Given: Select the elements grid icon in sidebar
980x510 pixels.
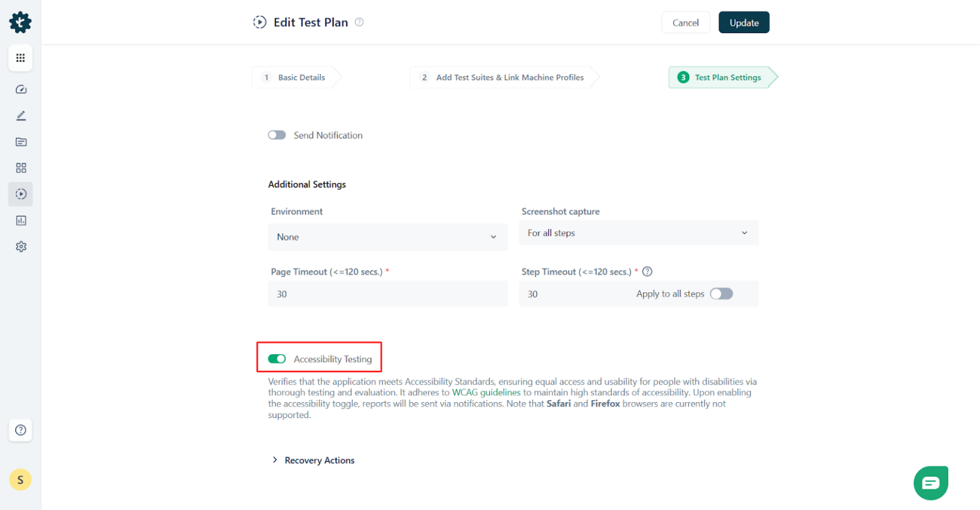Looking at the screenshot, I should point(20,168).
